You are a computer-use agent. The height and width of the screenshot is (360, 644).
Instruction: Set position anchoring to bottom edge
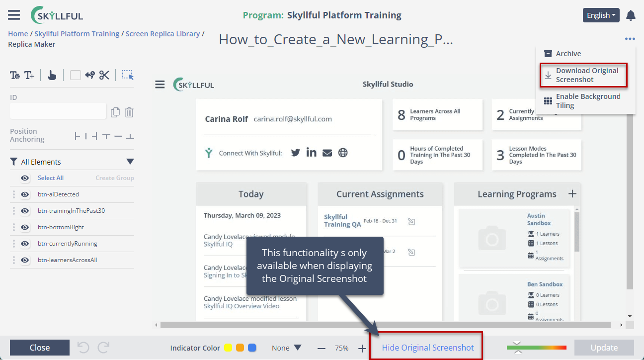pos(130,136)
